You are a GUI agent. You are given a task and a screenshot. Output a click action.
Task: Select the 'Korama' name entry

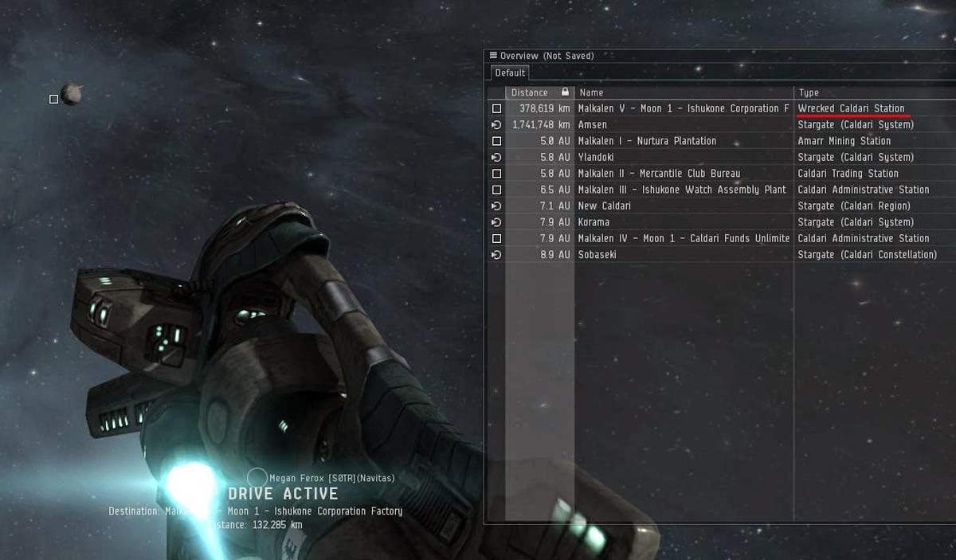[594, 222]
